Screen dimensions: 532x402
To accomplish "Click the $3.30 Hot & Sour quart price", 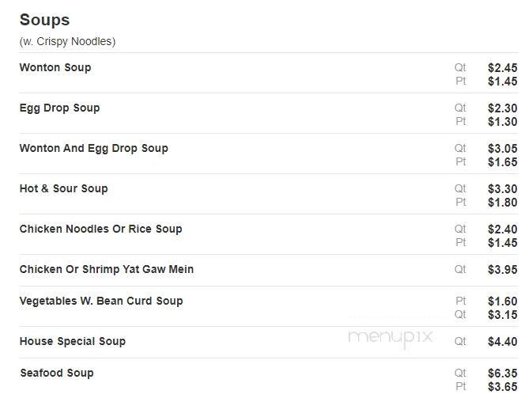I will click(503, 189).
